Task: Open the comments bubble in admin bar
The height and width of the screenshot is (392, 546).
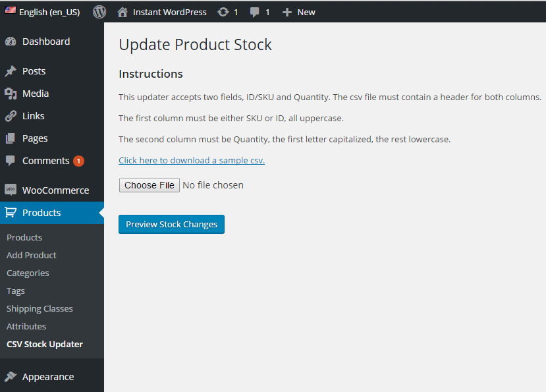Action: click(255, 12)
